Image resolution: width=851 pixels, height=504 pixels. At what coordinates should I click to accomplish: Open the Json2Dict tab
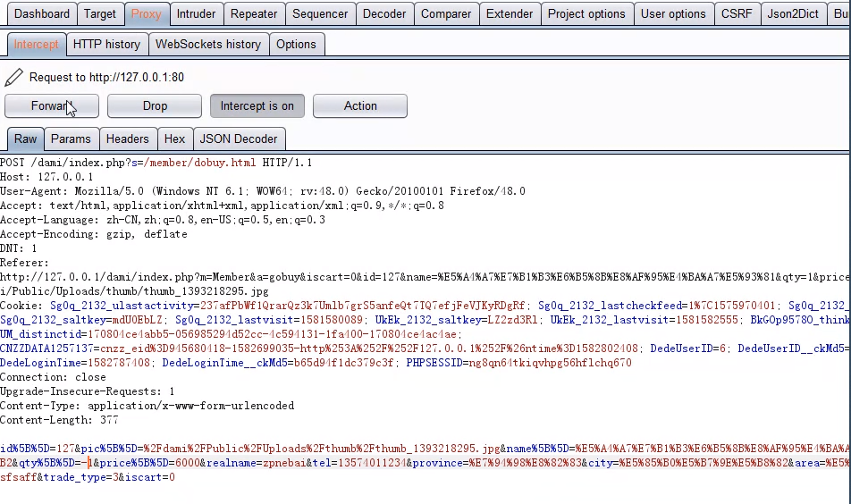(x=793, y=13)
